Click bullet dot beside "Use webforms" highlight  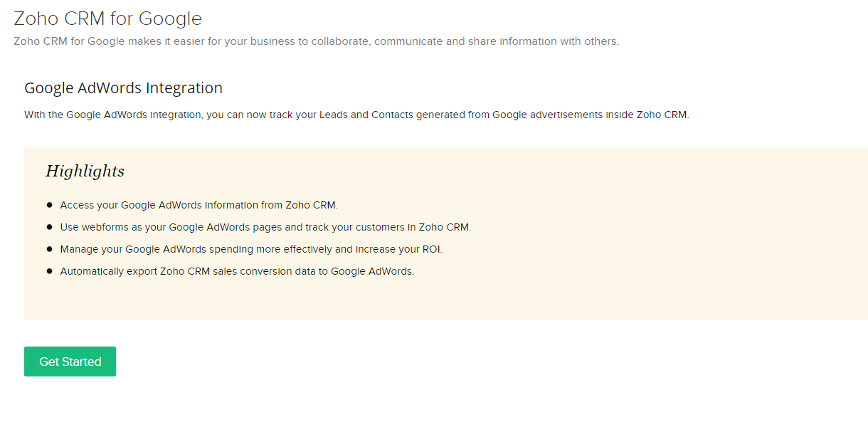point(50,227)
